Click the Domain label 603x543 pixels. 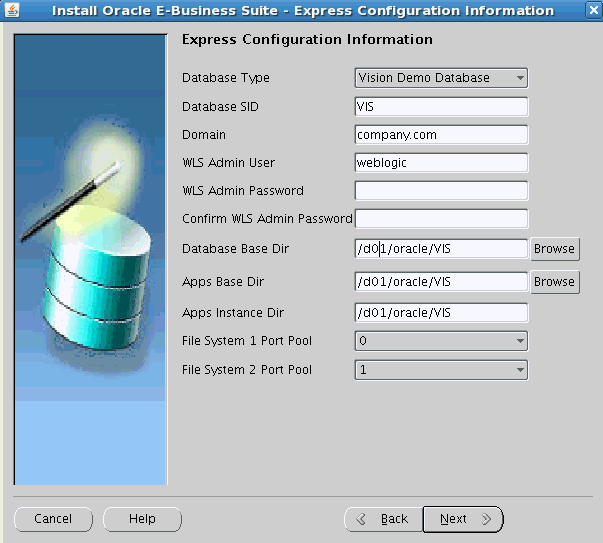click(204, 135)
